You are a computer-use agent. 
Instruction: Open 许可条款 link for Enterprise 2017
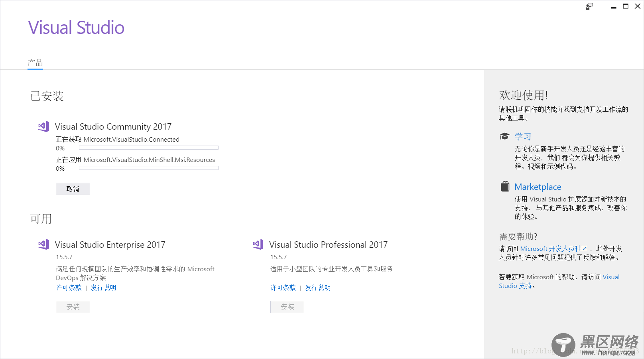[69, 288]
